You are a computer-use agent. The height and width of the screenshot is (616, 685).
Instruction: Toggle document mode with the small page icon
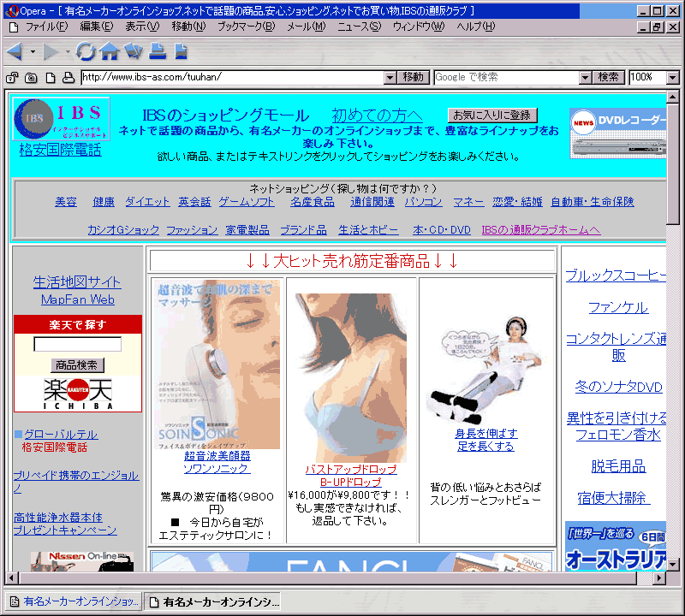51,78
